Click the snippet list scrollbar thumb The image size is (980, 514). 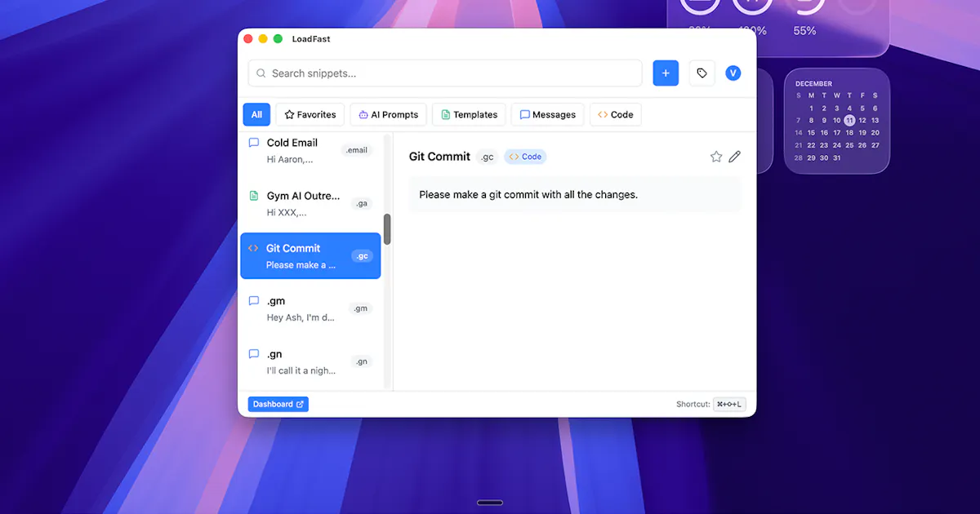coord(387,229)
